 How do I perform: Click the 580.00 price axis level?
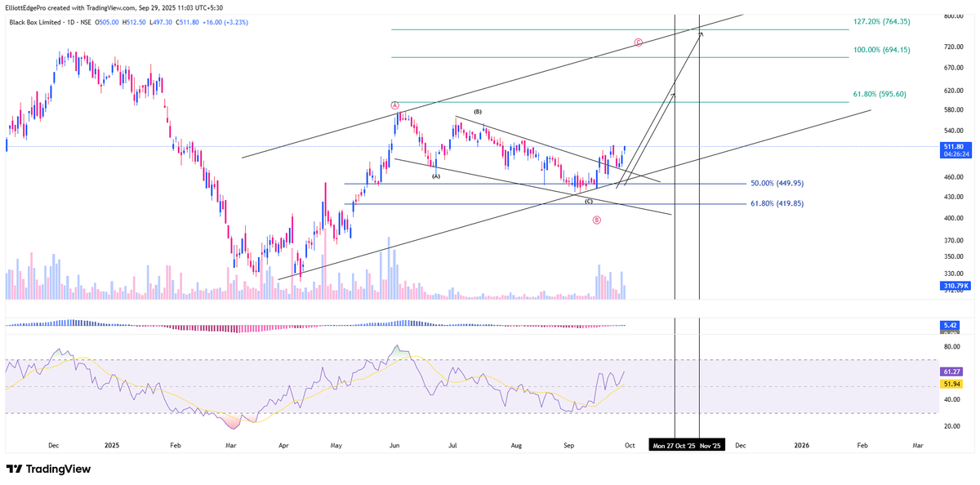(x=954, y=109)
